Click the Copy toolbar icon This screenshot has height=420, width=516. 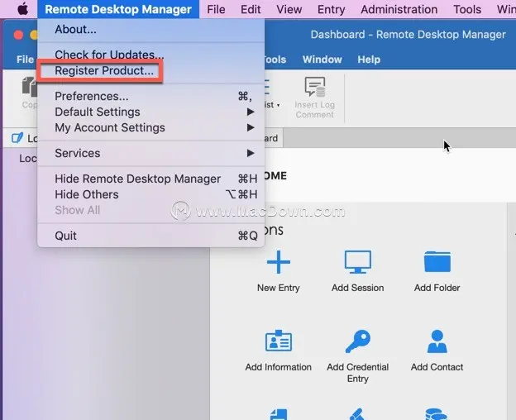[30, 87]
